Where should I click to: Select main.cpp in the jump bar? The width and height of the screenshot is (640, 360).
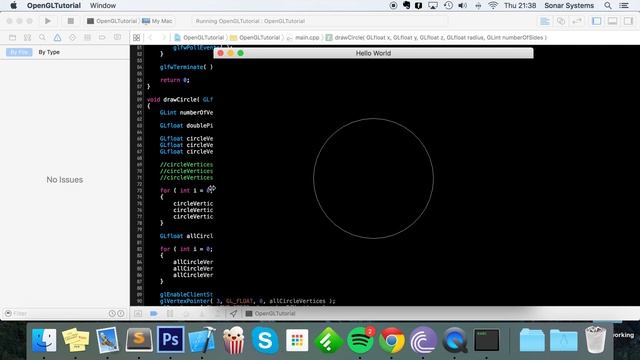pos(303,38)
